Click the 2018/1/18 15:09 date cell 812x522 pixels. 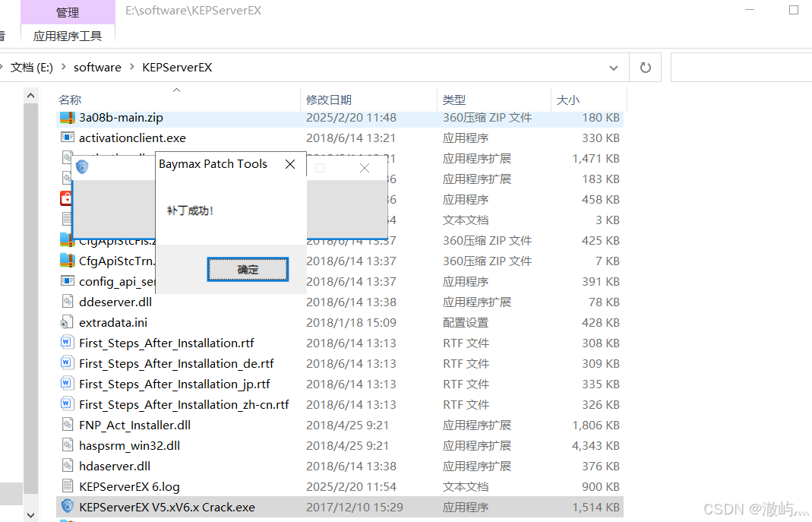pos(351,323)
